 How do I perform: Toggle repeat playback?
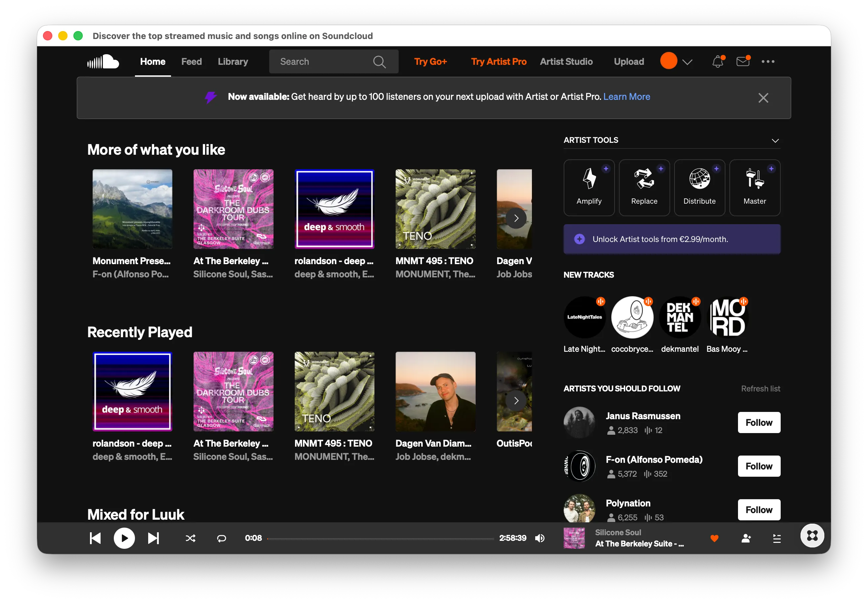221,538
